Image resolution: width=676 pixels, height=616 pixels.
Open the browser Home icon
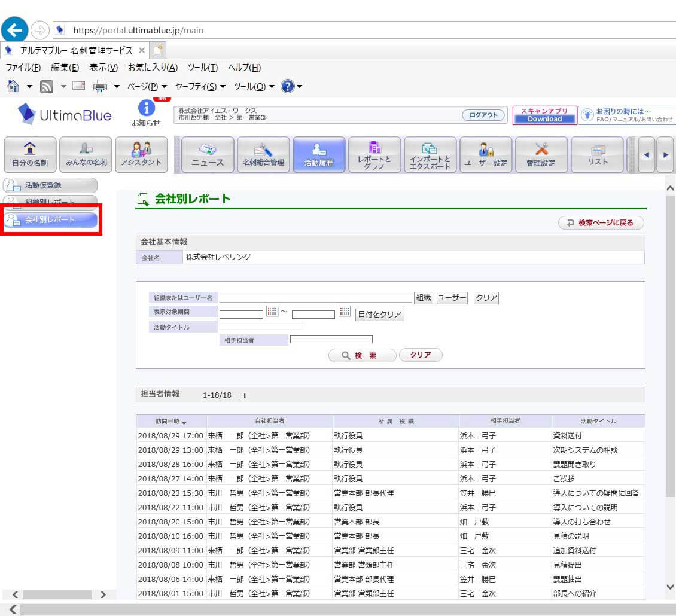[13, 86]
